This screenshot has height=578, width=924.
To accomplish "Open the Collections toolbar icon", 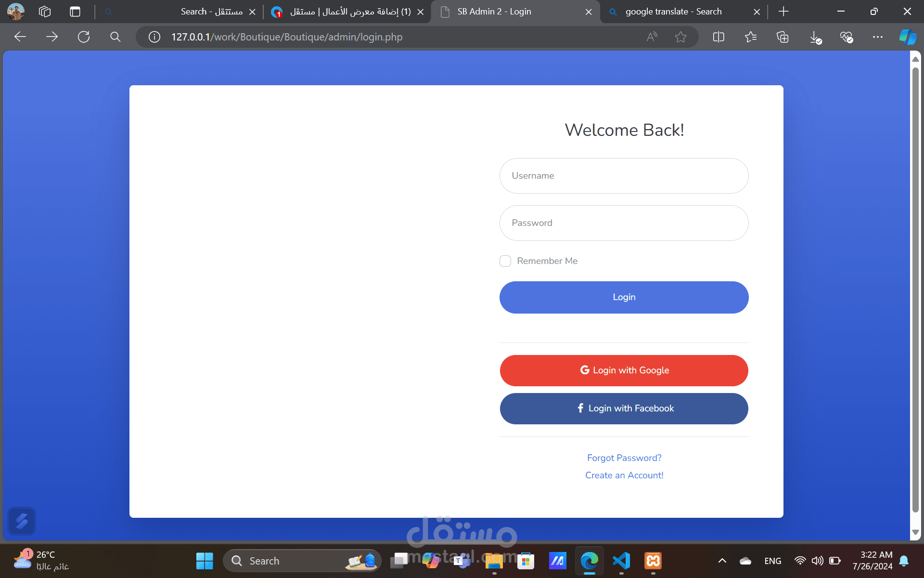I will (783, 37).
